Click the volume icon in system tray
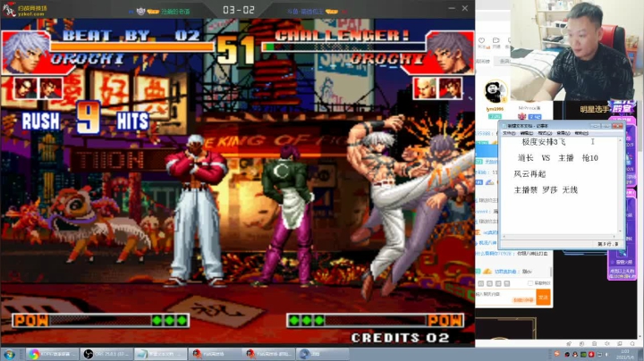Screen dimensions: 644x361 pos(606,354)
